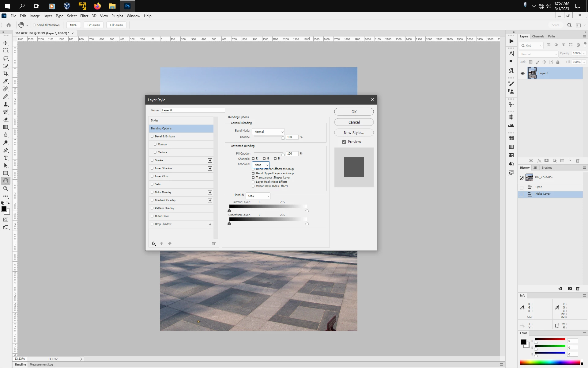
Task: Enable Layer Mask Hides Effects
Action: point(253,182)
